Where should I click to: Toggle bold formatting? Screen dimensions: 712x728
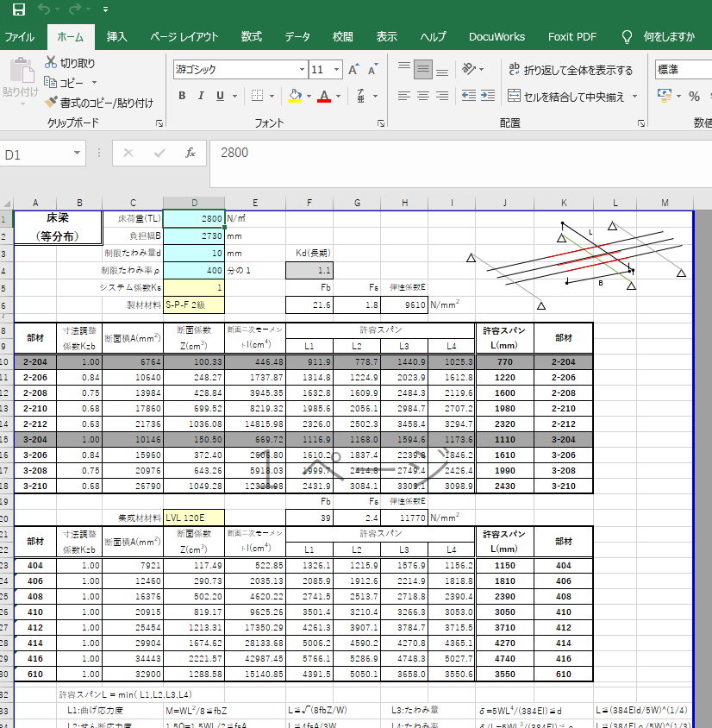(x=182, y=96)
